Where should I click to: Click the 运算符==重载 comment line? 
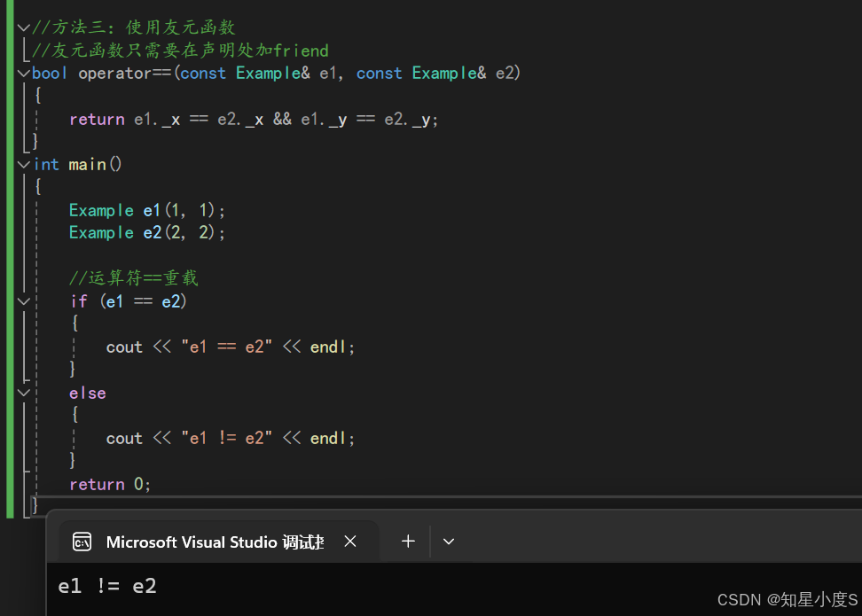[x=134, y=278]
